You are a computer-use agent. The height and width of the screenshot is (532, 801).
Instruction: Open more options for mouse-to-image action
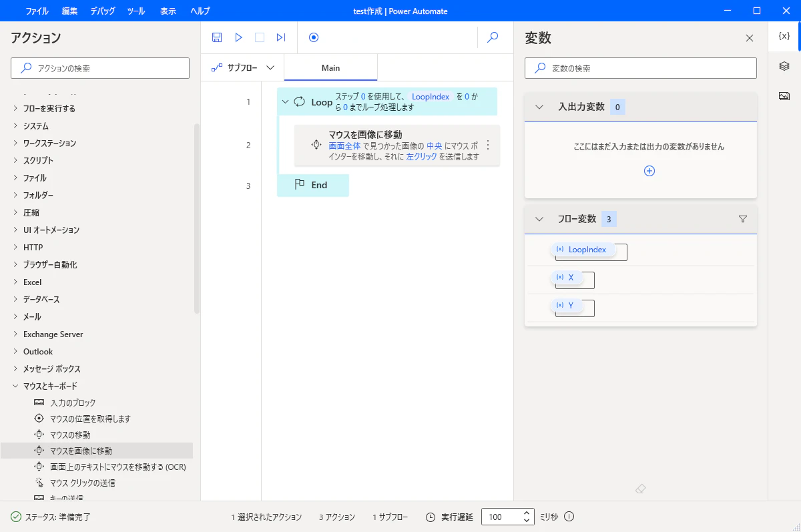(x=487, y=145)
